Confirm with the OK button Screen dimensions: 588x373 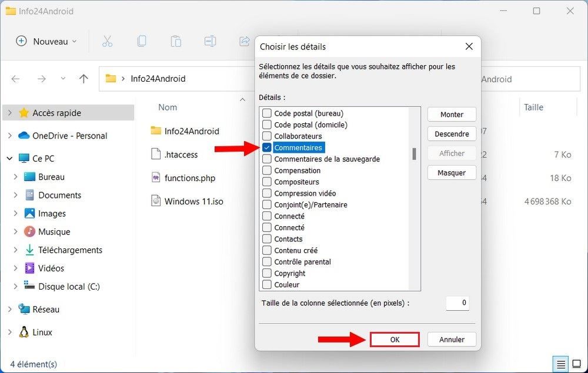point(395,340)
